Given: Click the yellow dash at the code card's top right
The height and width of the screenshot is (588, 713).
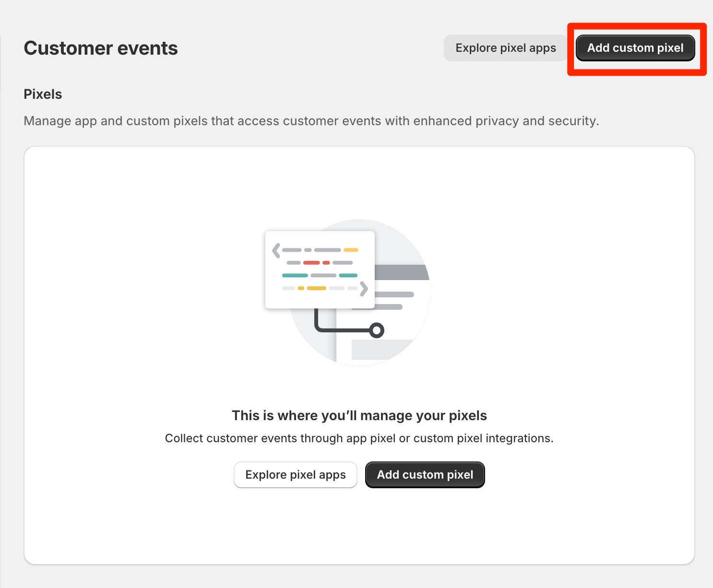Looking at the screenshot, I should [x=351, y=250].
